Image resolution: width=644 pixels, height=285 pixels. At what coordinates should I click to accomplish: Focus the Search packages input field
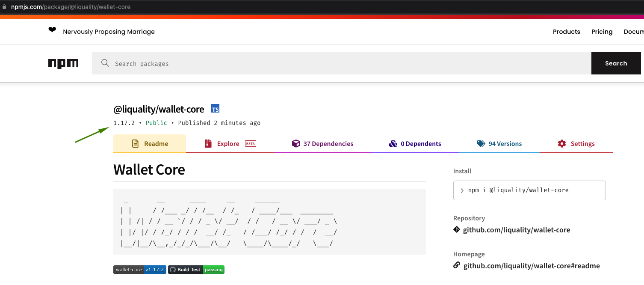coord(342,63)
